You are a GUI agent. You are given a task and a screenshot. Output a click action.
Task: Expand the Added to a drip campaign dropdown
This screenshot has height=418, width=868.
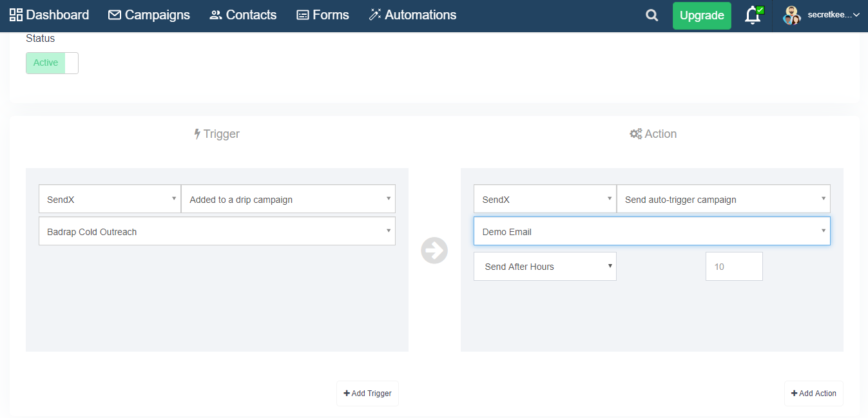click(288, 200)
